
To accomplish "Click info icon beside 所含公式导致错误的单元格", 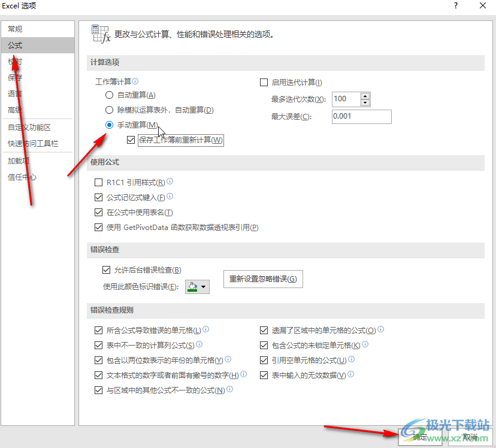I will tap(206, 329).
